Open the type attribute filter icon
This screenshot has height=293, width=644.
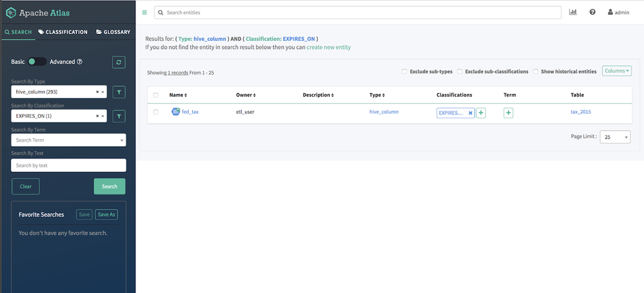pos(119,93)
